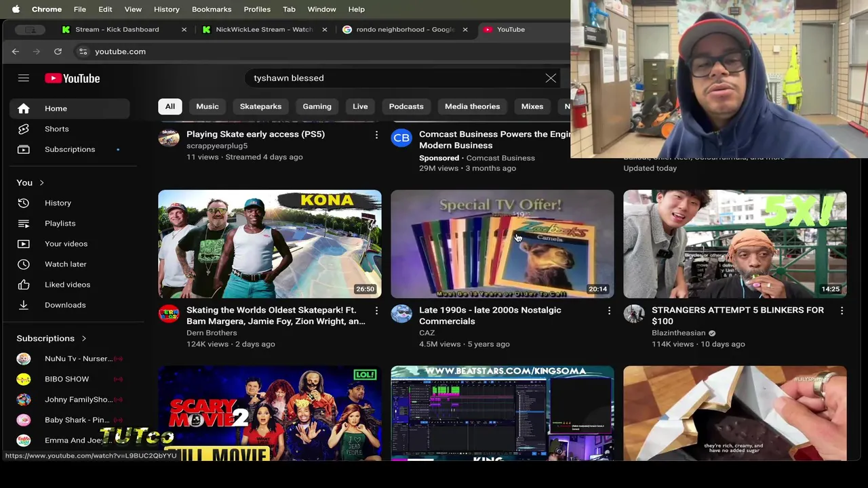This screenshot has height=488, width=868.
Task: Open Chrome's Bookmarks menu
Action: [x=212, y=9]
